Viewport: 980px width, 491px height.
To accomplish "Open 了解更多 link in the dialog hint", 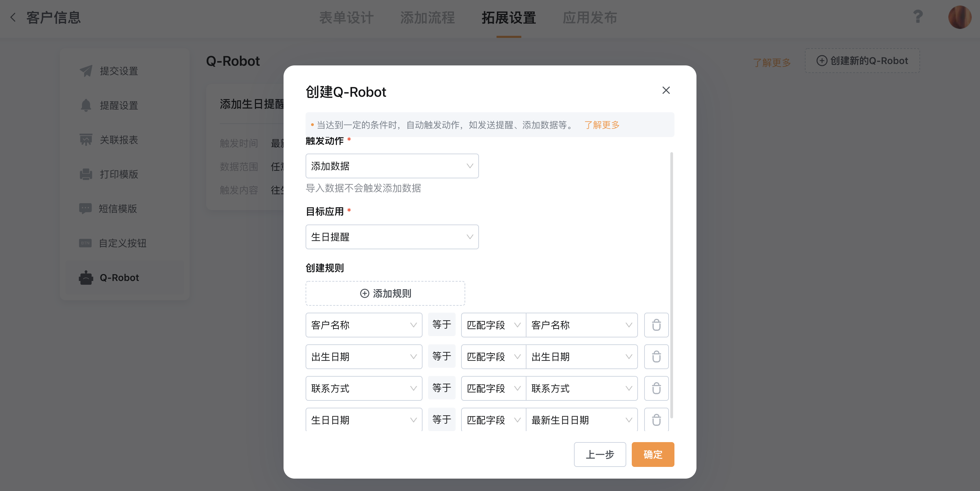I will [x=602, y=125].
